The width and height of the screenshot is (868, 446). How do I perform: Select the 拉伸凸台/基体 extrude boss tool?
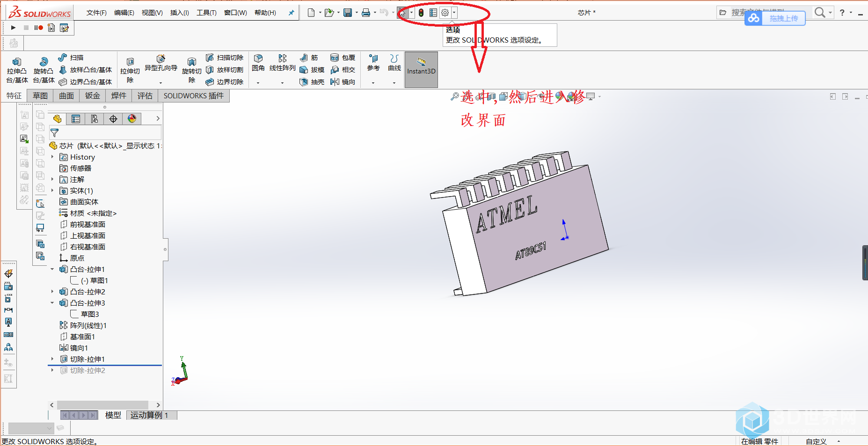click(17, 70)
